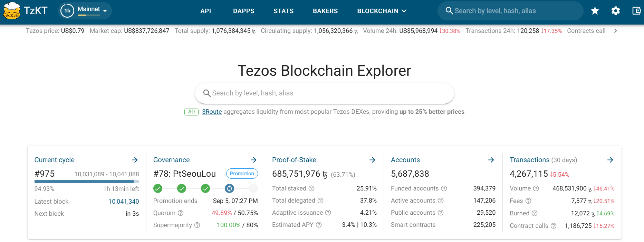Open the 1h timer icon
Image resolution: width=644 pixels, height=242 pixels.
tap(67, 11)
